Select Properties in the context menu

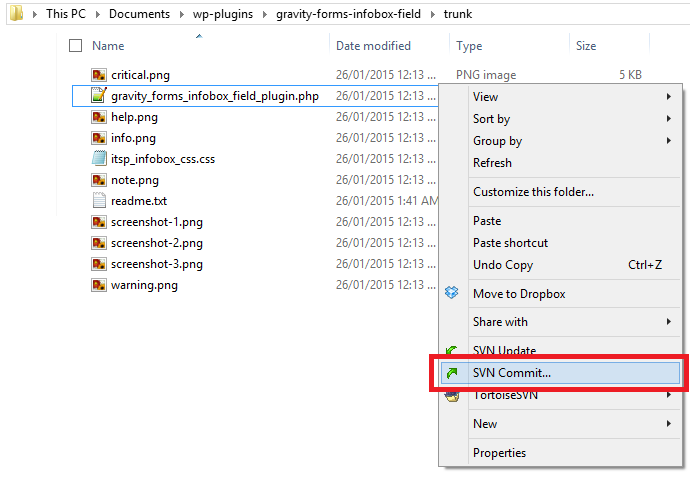click(x=499, y=453)
